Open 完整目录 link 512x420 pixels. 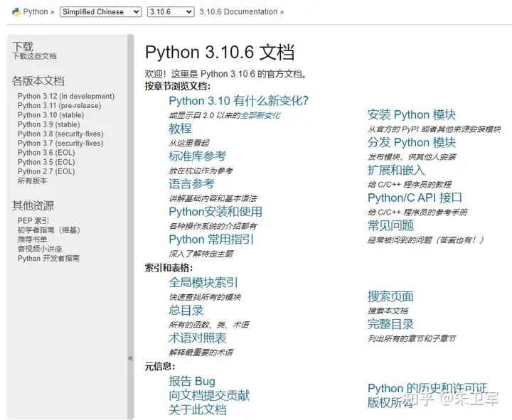(x=390, y=324)
